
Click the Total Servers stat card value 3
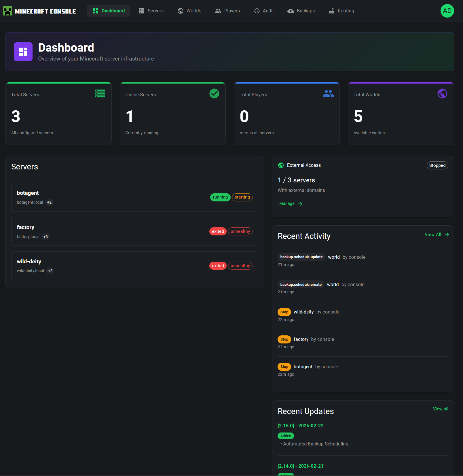coord(16,116)
